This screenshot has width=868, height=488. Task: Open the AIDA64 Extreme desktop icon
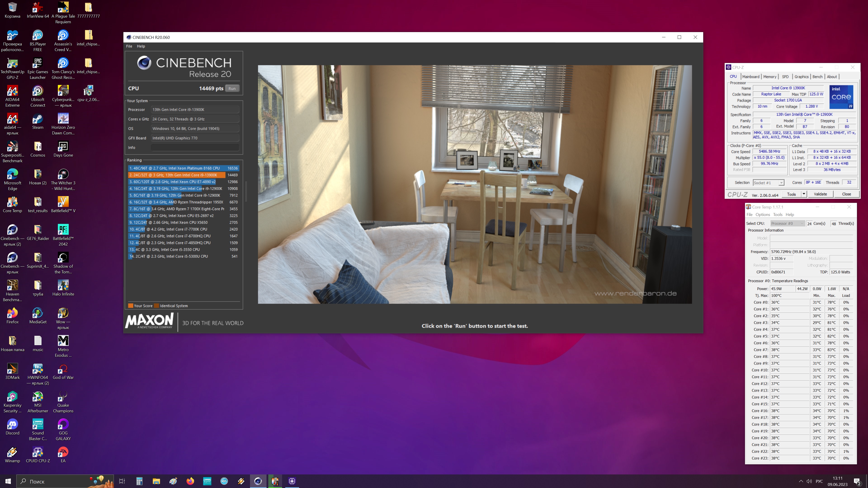point(12,91)
